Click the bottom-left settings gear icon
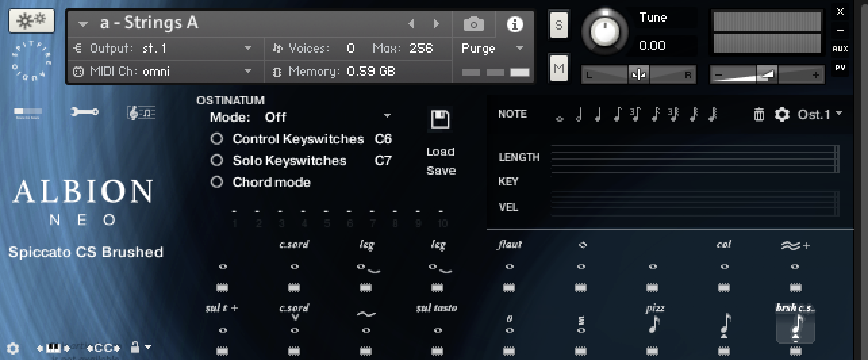 tap(14, 348)
